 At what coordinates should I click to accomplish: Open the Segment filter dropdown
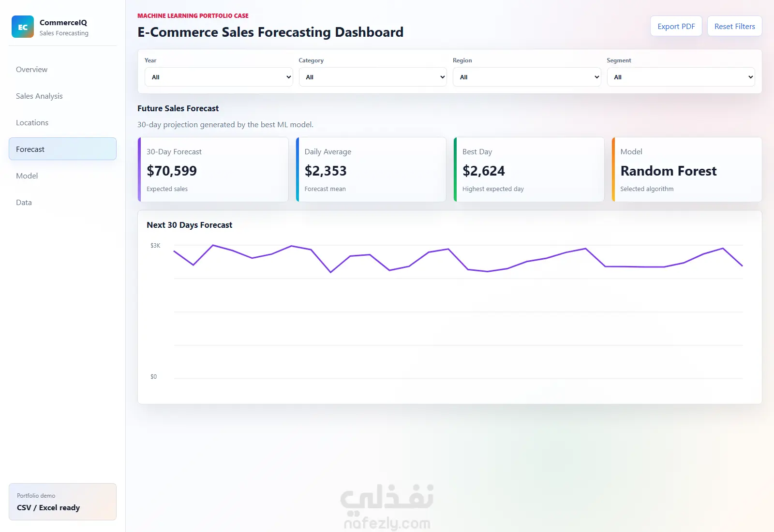coord(681,77)
